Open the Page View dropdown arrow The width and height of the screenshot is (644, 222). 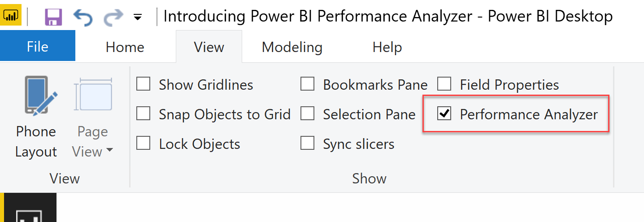pos(109,152)
